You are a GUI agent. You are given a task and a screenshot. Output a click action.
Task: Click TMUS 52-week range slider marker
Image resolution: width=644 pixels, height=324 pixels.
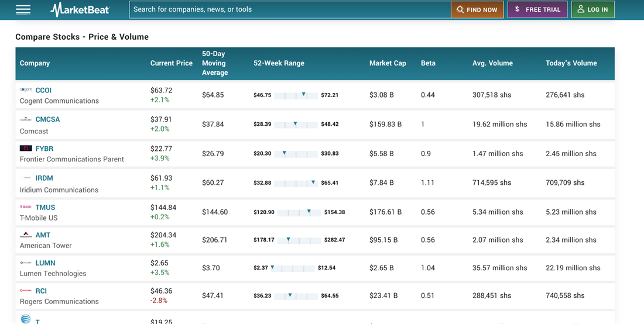coord(309,212)
